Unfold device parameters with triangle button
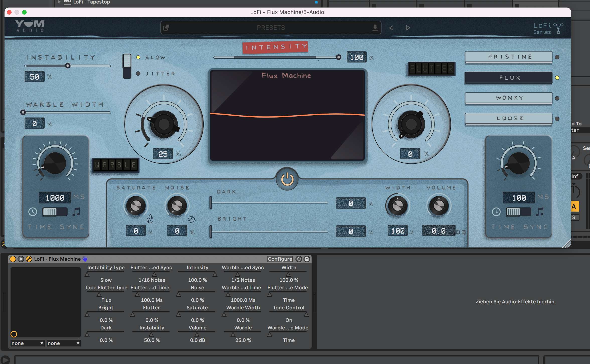 (x=21, y=259)
